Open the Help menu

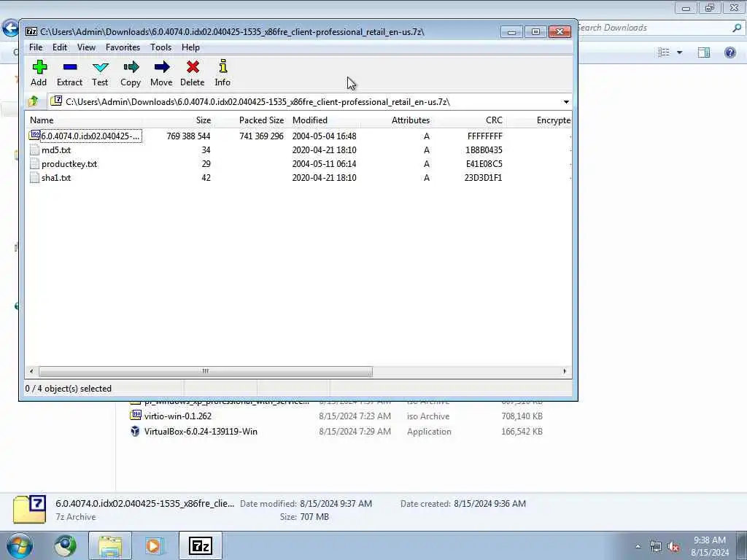[x=190, y=47]
